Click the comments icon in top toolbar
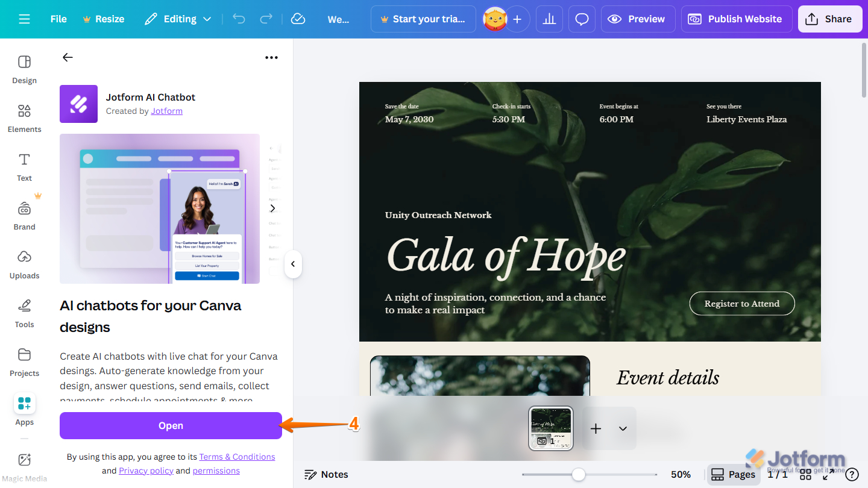Screen dimensions: 868x488 coord(582,19)
